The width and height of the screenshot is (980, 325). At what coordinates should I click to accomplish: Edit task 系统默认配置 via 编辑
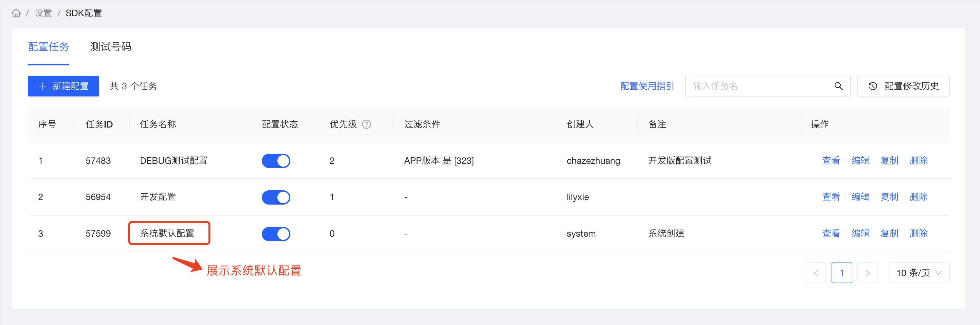[x=860, y=233]
